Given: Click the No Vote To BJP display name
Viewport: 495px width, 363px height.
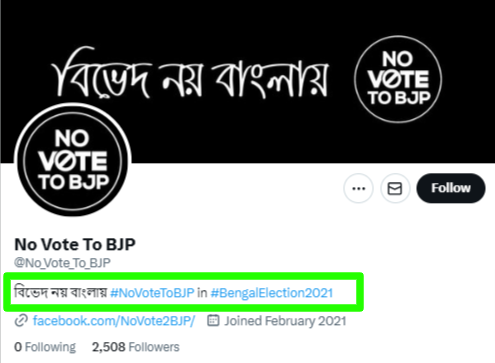Looking at the screenshot, I should point(75,244).
